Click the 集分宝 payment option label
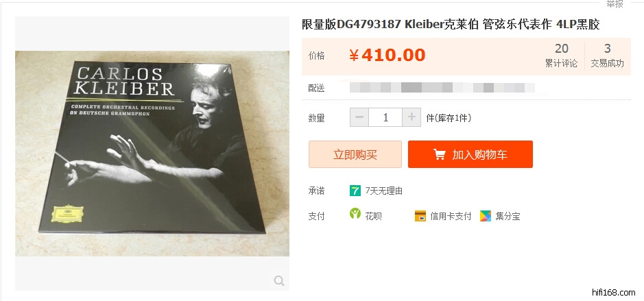The height and width of the screenshot is (301, 644). pyautogui.click(x=508, y=217)
